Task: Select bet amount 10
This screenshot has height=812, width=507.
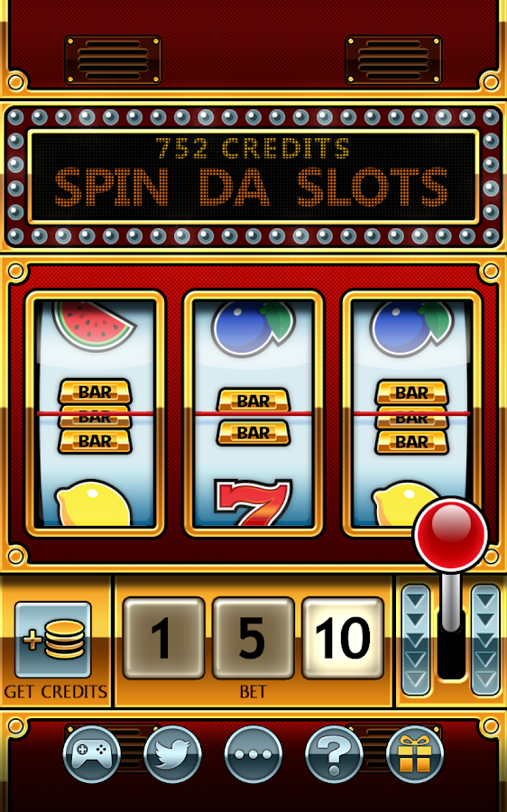Action: (343, 638)
